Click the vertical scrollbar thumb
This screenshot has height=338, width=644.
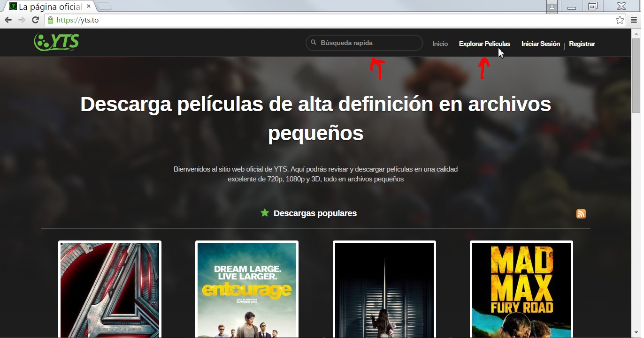636,76
